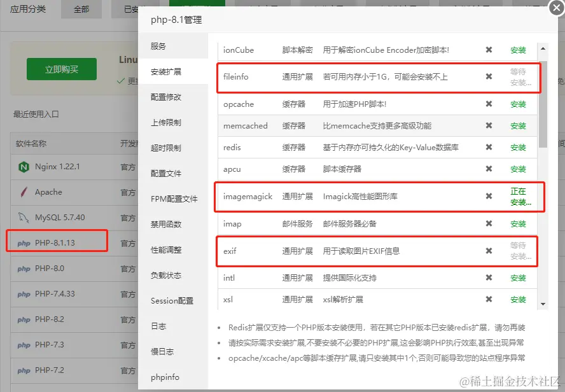Click the php icon beside PHP-7.4.33
This screenshot has height=392, width=565.
click(x=24, y=295)
